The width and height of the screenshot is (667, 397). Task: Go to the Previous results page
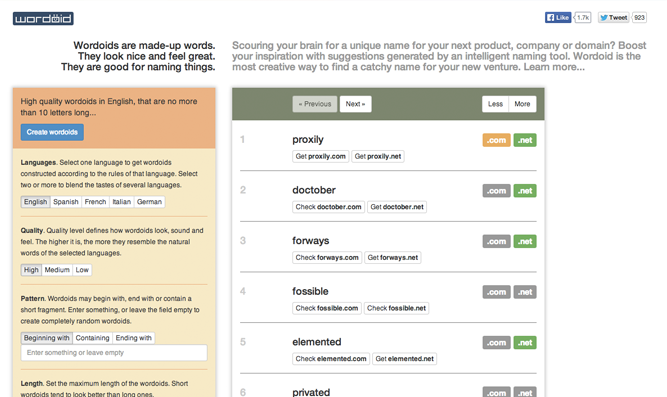click(315, 104)
